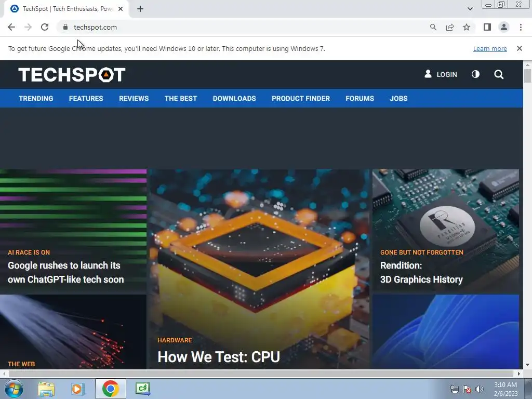Toggle the dark/light theme icon
The height and width of the screenshot is (399, 532).
[x=476, y=74]
